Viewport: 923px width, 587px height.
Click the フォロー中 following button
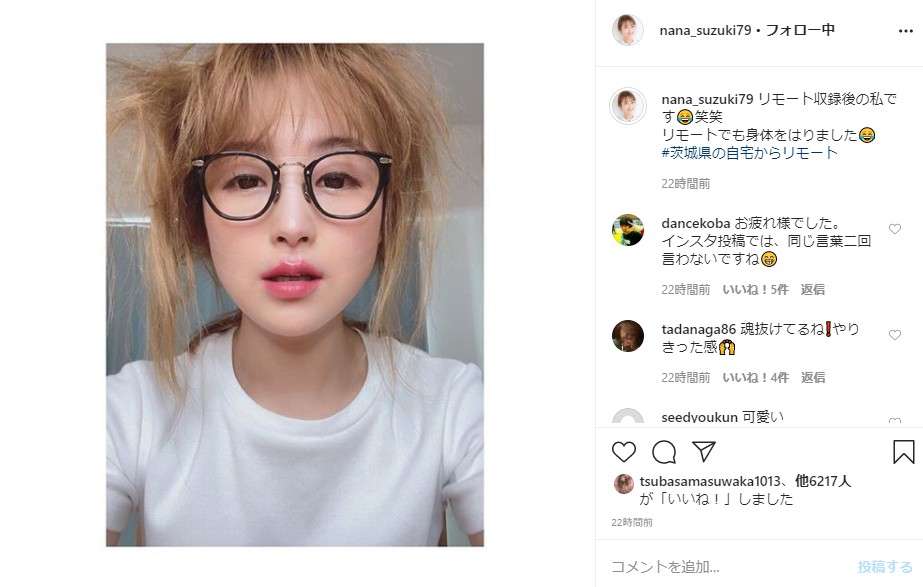click(799, 30)
